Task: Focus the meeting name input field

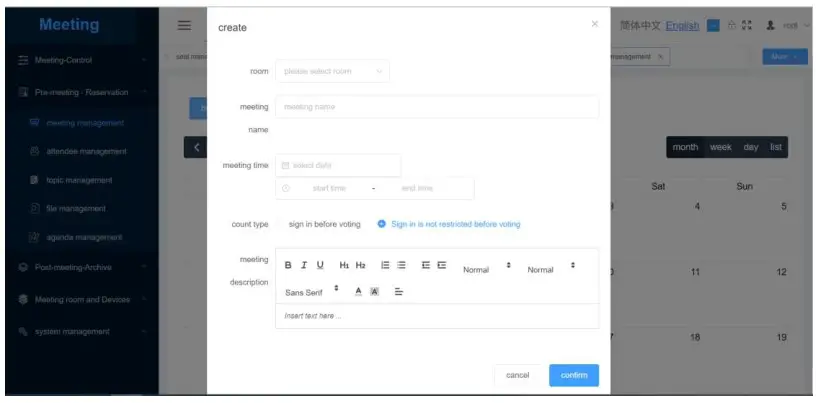Action: (x=437, y=107)
